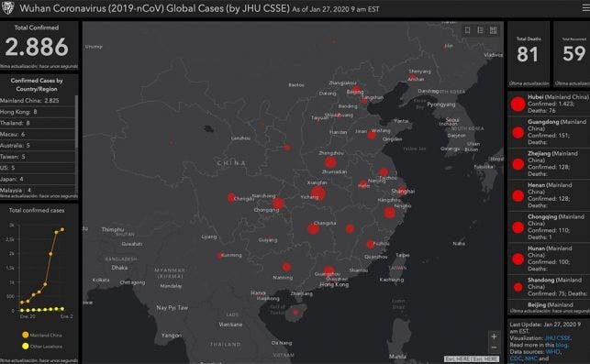Toggle the Mainland China legend series
The height and width of the screenshot is (364, 590).
tap(41, 335)
